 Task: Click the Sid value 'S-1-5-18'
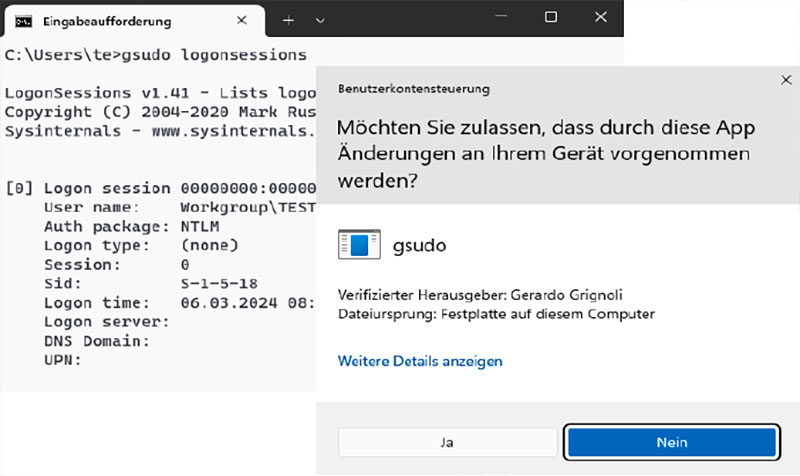(x=219, y=284)
